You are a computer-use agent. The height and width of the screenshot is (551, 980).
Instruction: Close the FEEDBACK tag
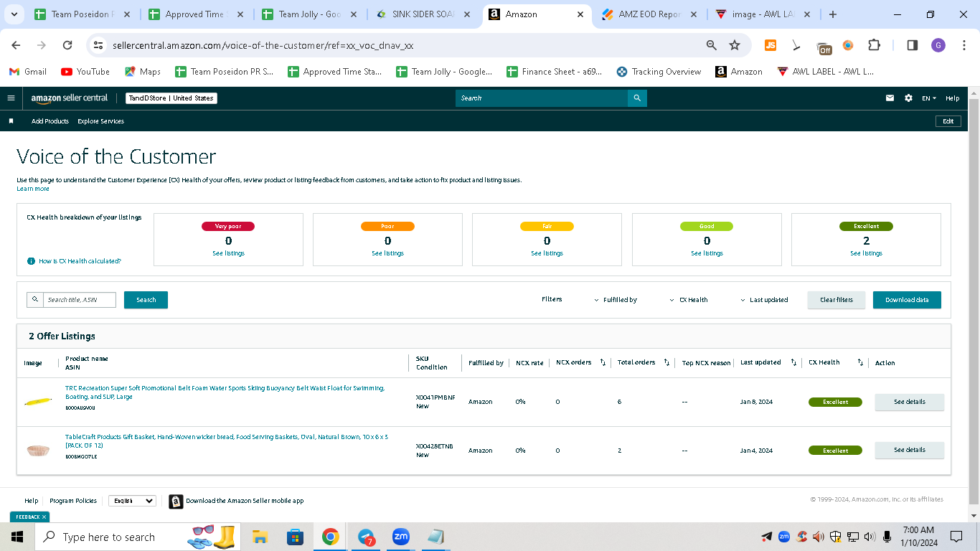point(44,517)
